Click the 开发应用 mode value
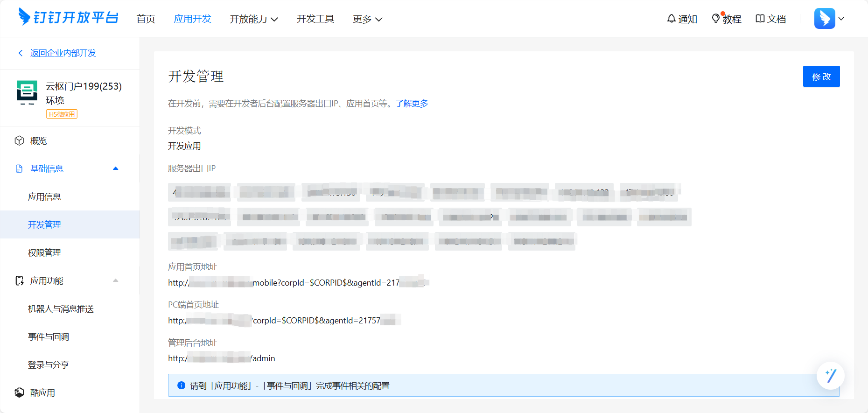The image size is (868, 413). coord(184,146)
